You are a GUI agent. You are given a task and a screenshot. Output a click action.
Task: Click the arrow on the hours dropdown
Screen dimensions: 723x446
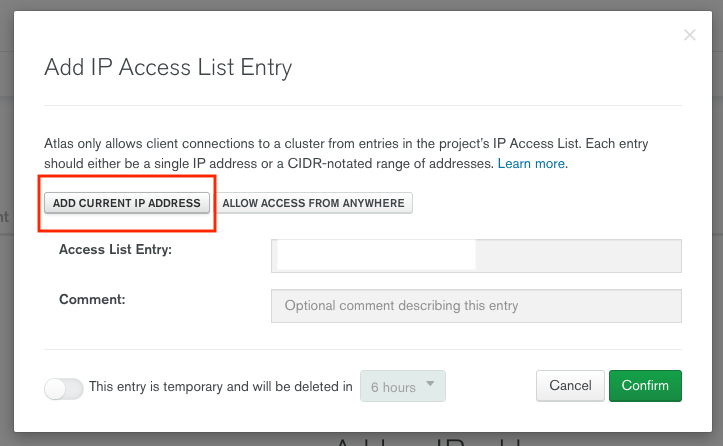click(x=430, y=384)
